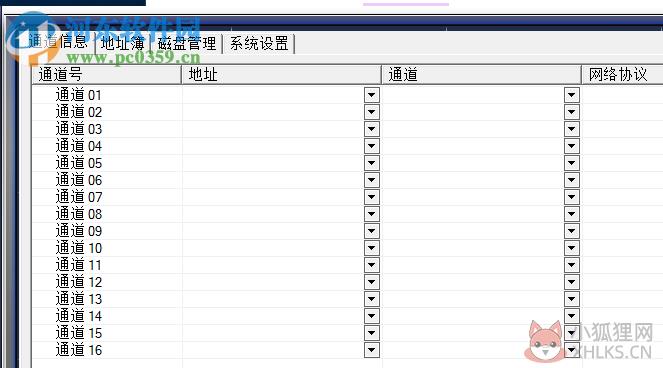Open the 通道 column dropdown for 通道 10
663x368 pixels.
click(572, 248)
